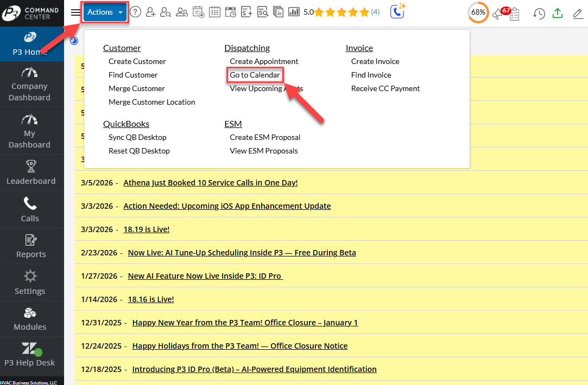
Task: Click the ESM section heading
Action: point(233,124)
